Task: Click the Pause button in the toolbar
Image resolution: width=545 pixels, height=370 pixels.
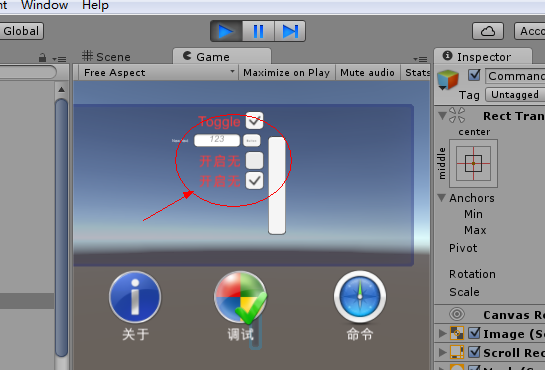Action: (x=258, y=31)
